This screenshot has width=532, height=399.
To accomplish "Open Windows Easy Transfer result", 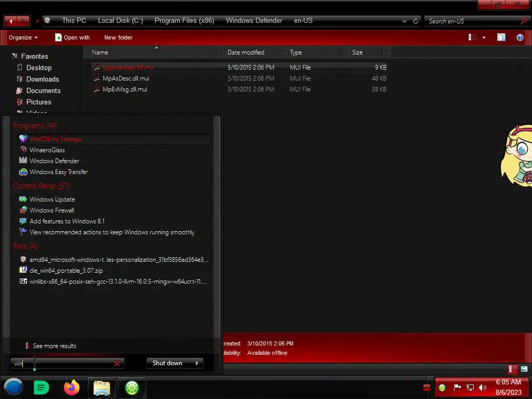I will (114, 172).
